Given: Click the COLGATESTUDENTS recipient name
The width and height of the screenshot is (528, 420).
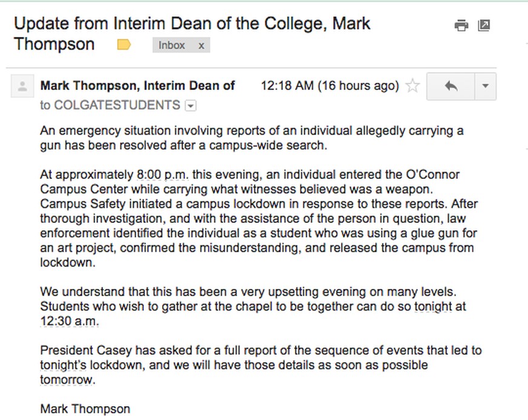Looking at the screenshot, I should [x=117, y=105].
